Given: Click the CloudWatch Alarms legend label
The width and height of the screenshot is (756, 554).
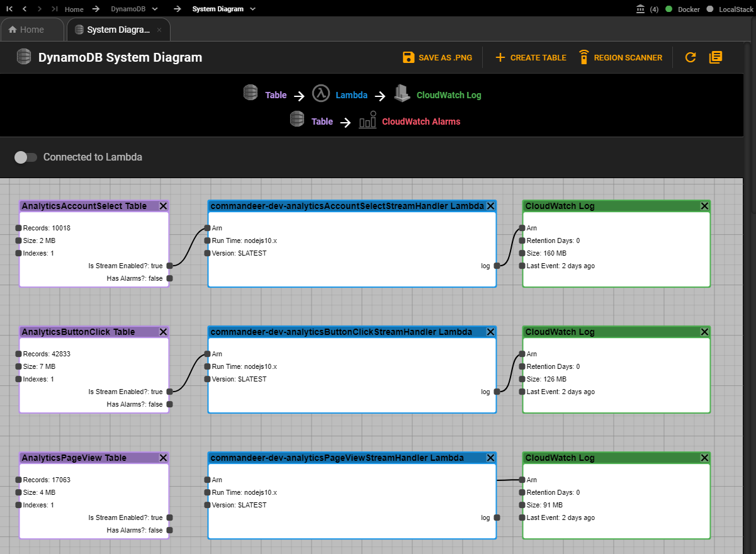Looking at the screenshot, I should (421, 122).
